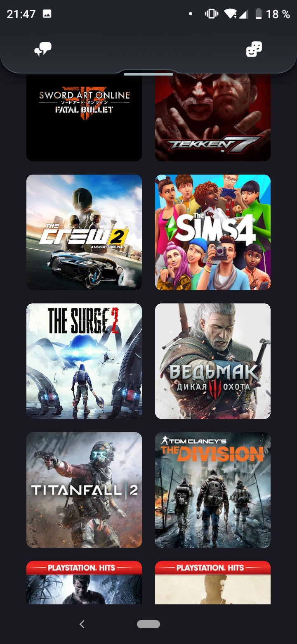Viewport: 297px width, 644px height.
Task: Tap the 21:47 clock in status bar
Action: [x=21, y=14]
